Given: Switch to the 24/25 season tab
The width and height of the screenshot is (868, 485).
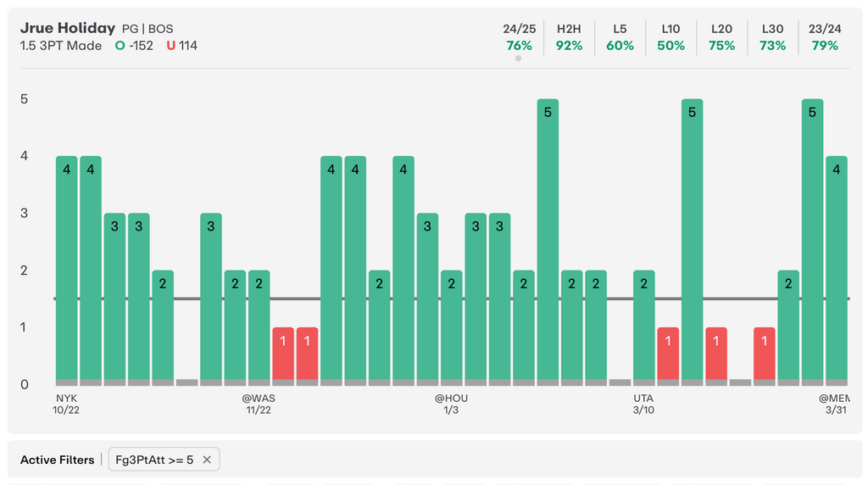Looking at the screenshot, I should click(520, 37).
